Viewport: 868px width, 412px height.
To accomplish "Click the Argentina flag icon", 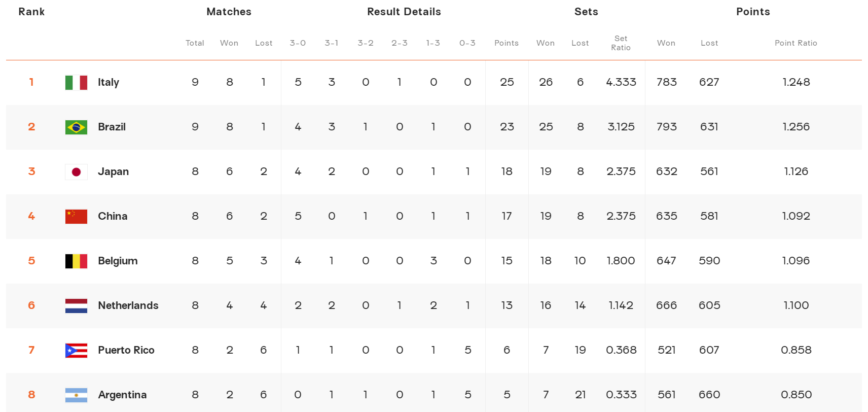I will 76,395.
